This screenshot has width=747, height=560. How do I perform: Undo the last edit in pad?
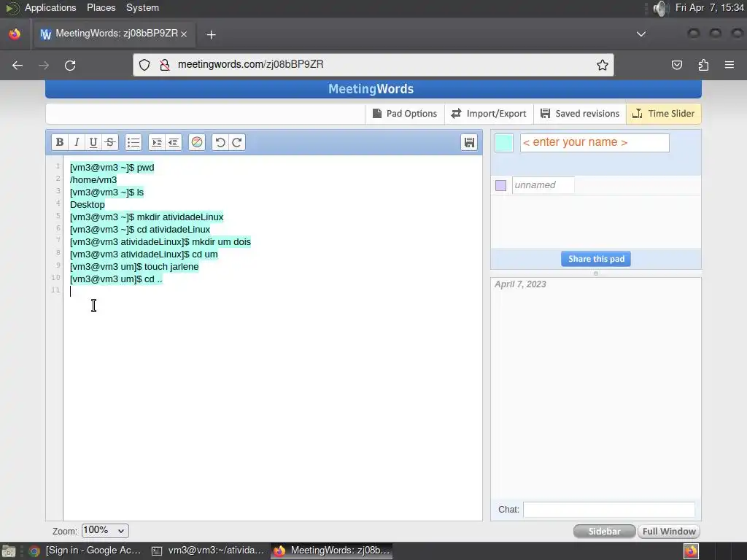220,142
